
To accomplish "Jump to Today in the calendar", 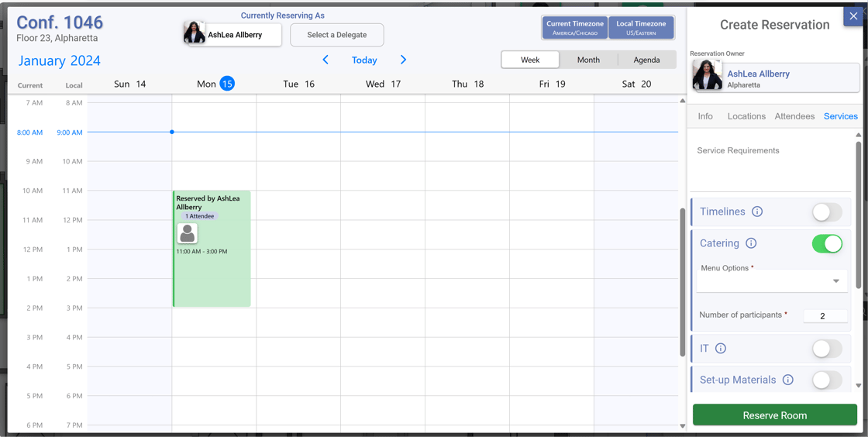I will (364, 60).
